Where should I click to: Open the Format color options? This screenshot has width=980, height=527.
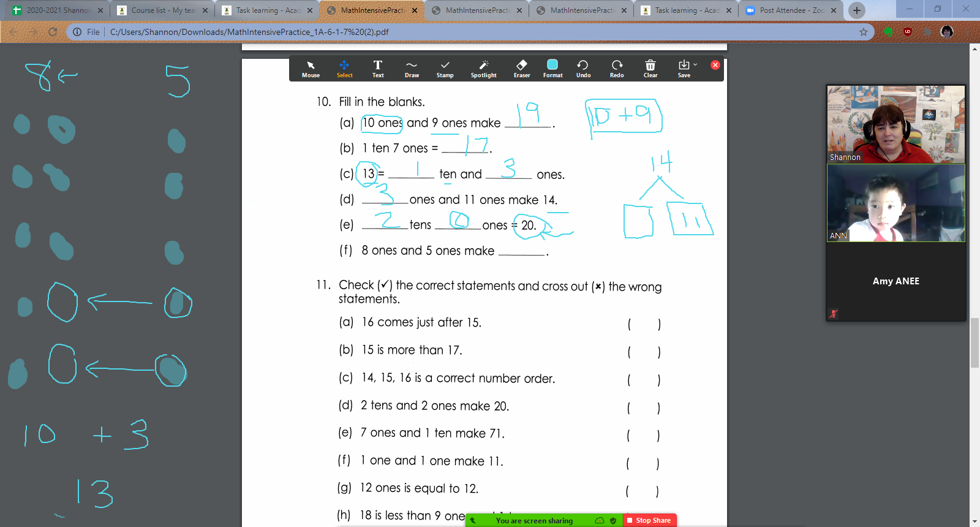point(552,69)
